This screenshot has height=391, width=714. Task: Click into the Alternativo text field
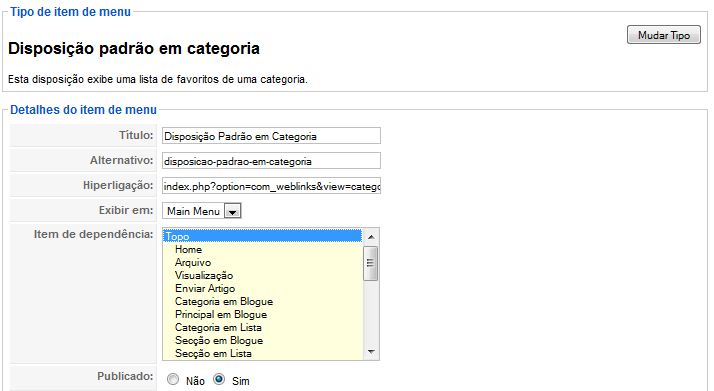[271, 161]
